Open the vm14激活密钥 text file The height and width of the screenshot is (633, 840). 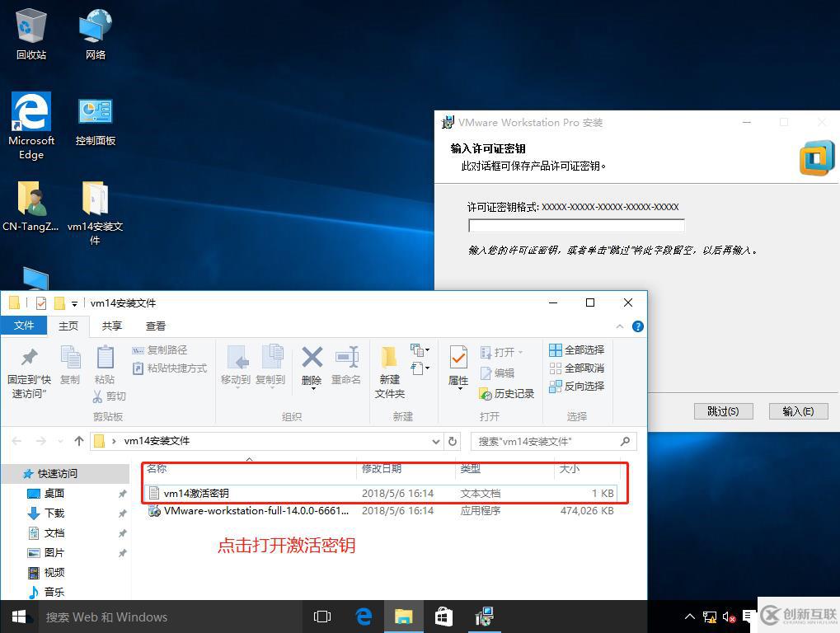[x=196, y=493]
